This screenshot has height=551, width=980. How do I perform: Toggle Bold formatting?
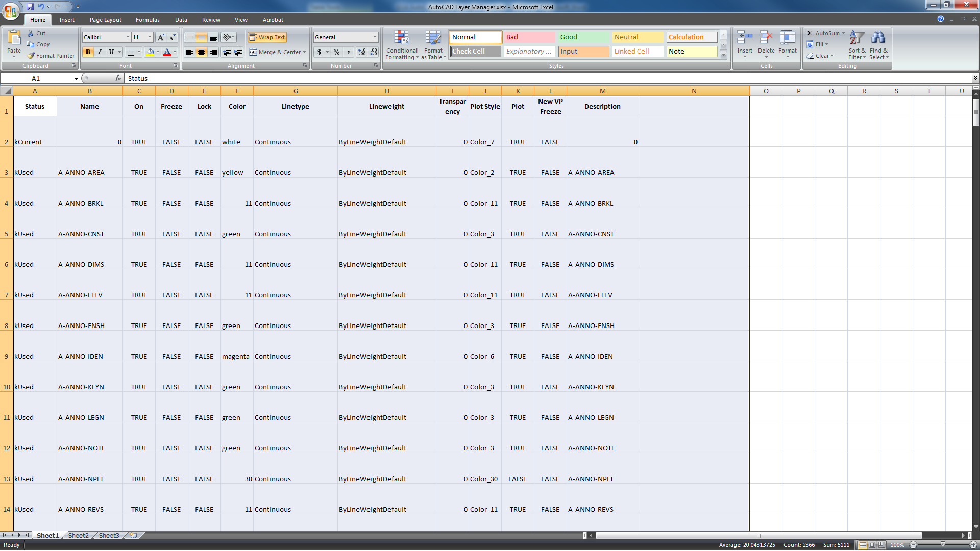point(88,52)
